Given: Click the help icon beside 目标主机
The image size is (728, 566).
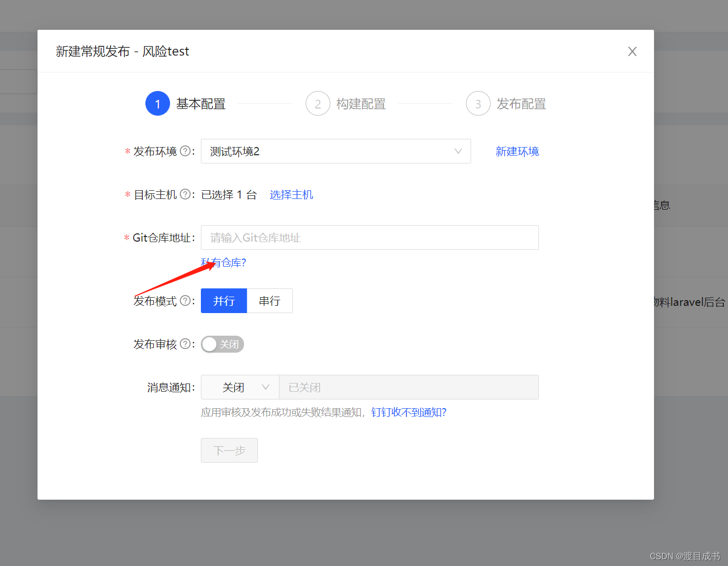Looking at the screenshot, I should coord(185,194).
